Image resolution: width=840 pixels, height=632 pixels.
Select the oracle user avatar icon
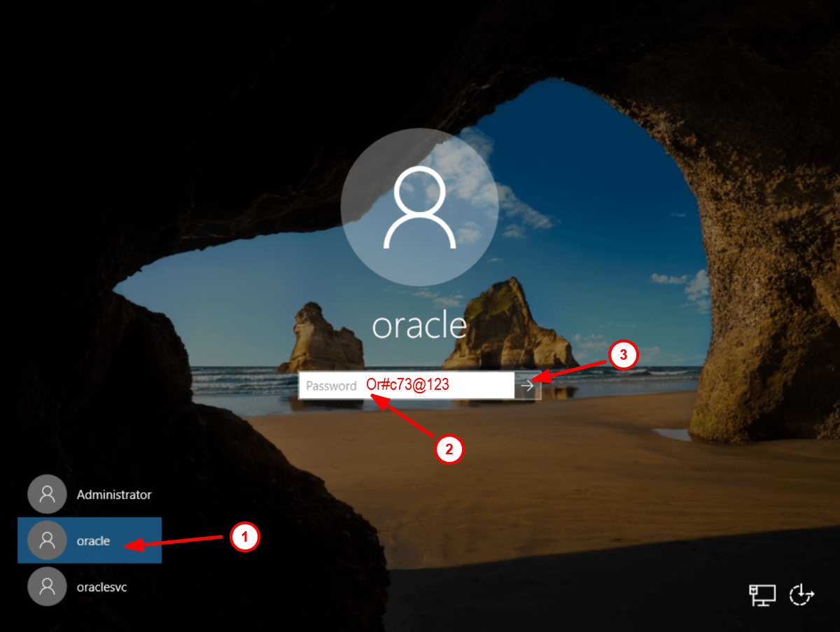[46, 540]
